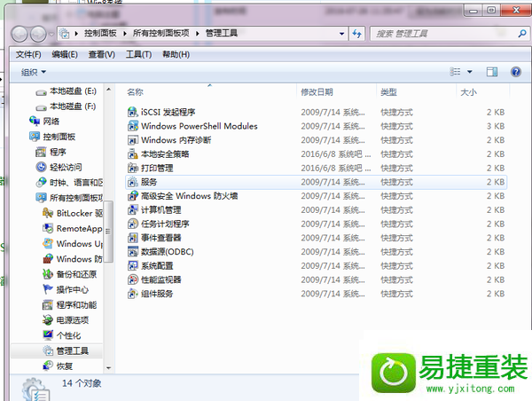Click the 控制面板 breadcrumb
The width and height of the screenshot is (532, 401).
100,33
